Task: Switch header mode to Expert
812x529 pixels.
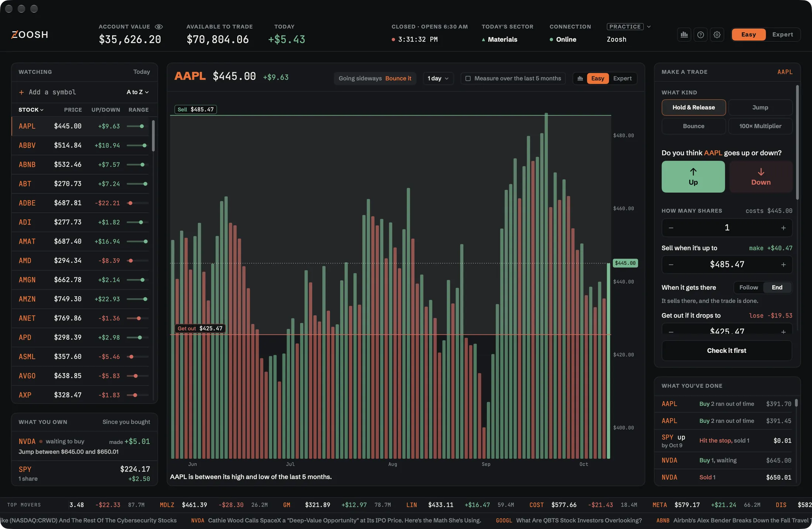Action: point(782,35)
